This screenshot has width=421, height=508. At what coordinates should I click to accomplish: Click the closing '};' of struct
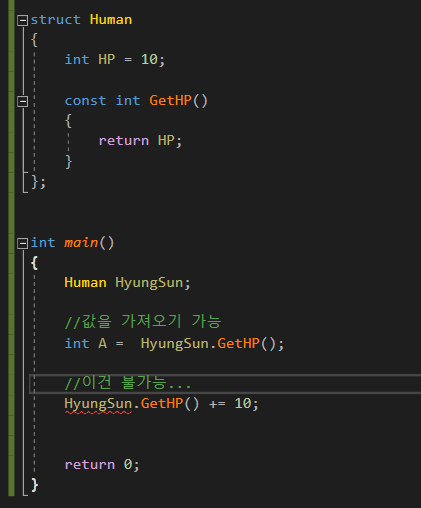[x=38, y=182]
